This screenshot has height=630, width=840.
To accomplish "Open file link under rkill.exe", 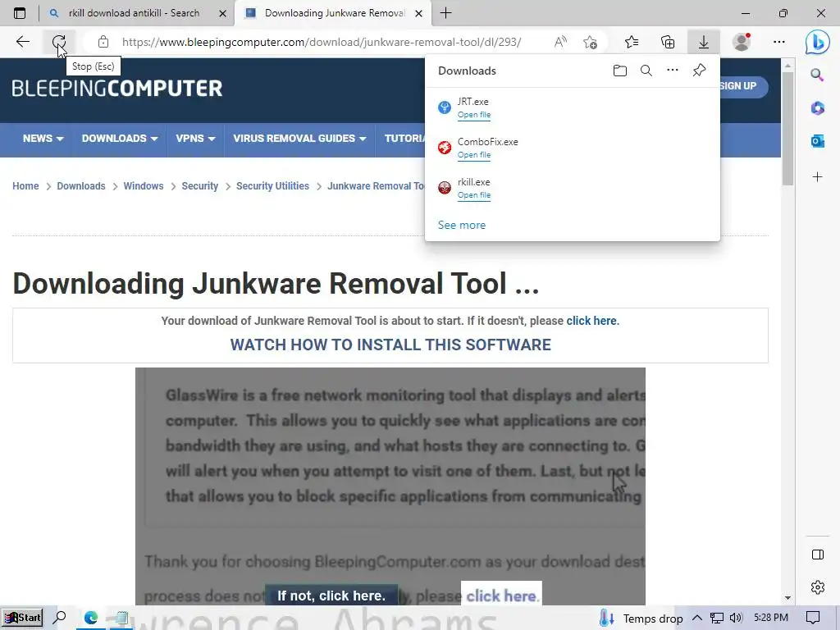I will [x=473, y=195].
